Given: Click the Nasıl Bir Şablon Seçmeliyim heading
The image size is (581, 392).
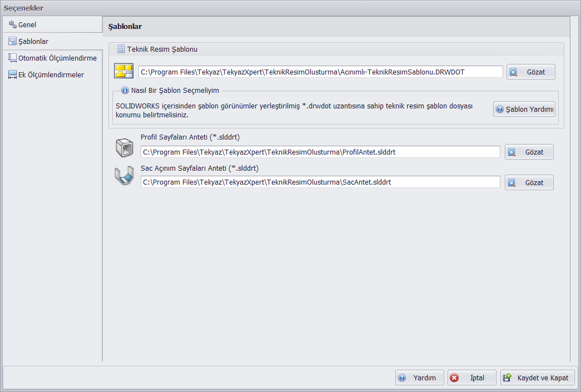Looking at the screenshot, I should (x=175, y=91).
